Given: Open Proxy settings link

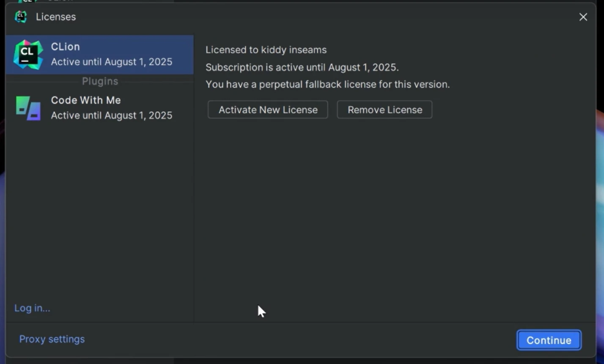Looking at the screenshot, I should pos(52,339).
